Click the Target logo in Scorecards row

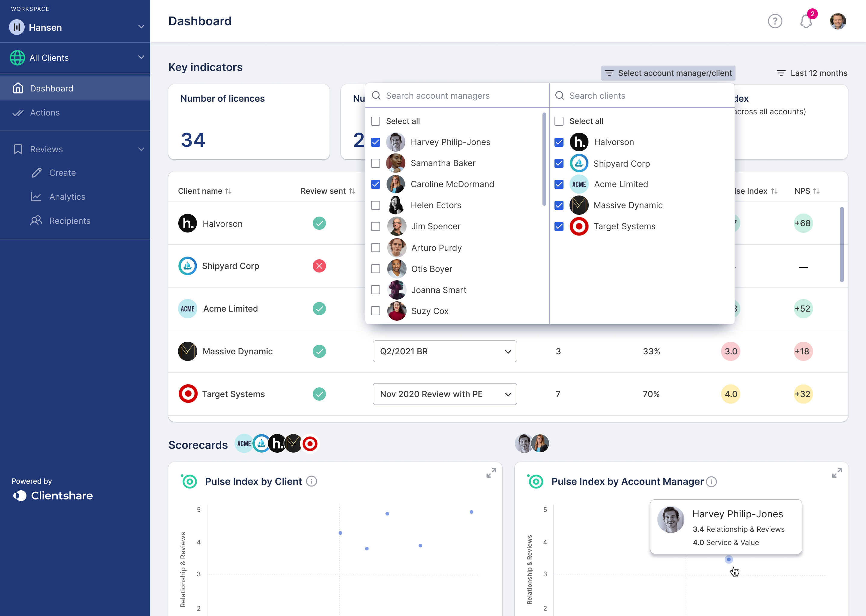[x=310, y=443]
